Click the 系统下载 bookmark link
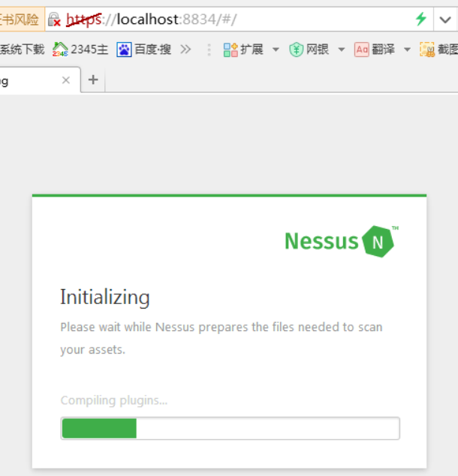Screen dimensions: 458x476 tap(22, 50)
